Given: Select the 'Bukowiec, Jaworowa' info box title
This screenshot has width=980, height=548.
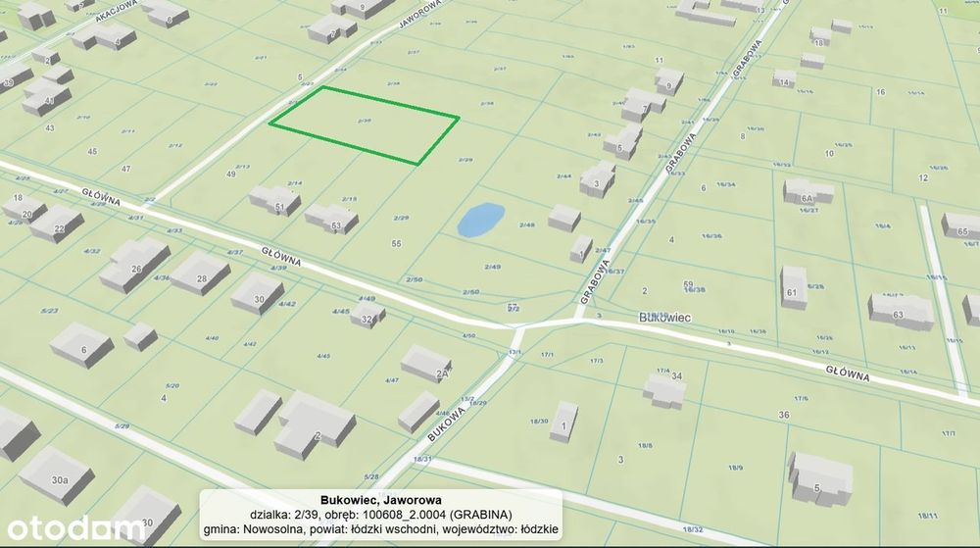Looking at the screenshot, I should tap(380, 500).
